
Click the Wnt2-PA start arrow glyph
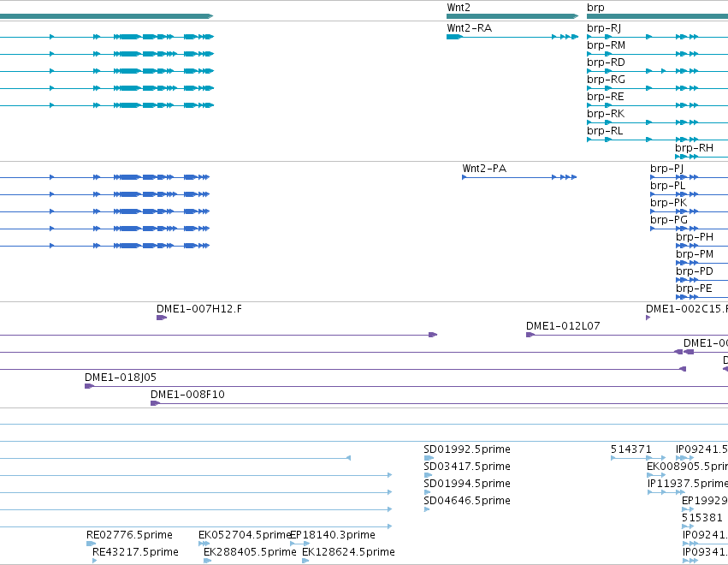(x=465, y=177)
